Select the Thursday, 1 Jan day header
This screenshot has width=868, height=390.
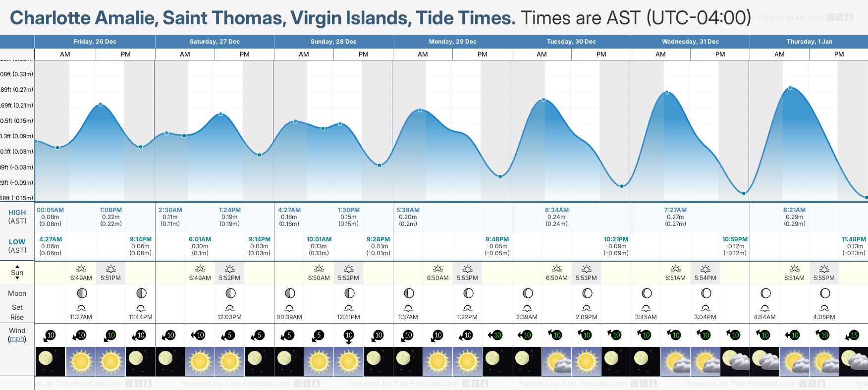tap(809, 42)
